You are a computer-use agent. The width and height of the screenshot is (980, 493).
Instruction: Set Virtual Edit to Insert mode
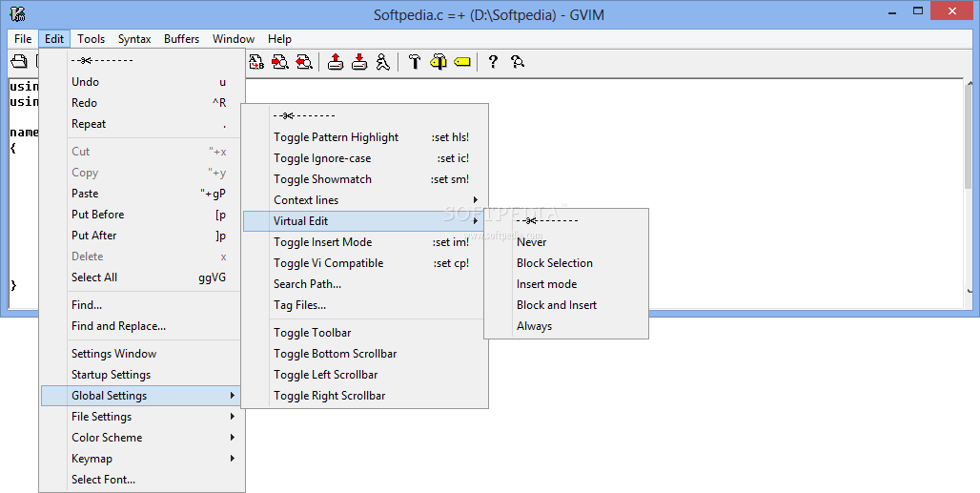click(x=565, y=284)
